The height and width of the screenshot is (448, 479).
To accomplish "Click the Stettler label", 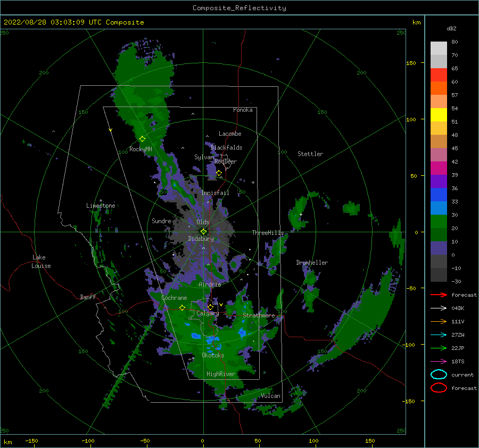I will [x=310, y=154].
